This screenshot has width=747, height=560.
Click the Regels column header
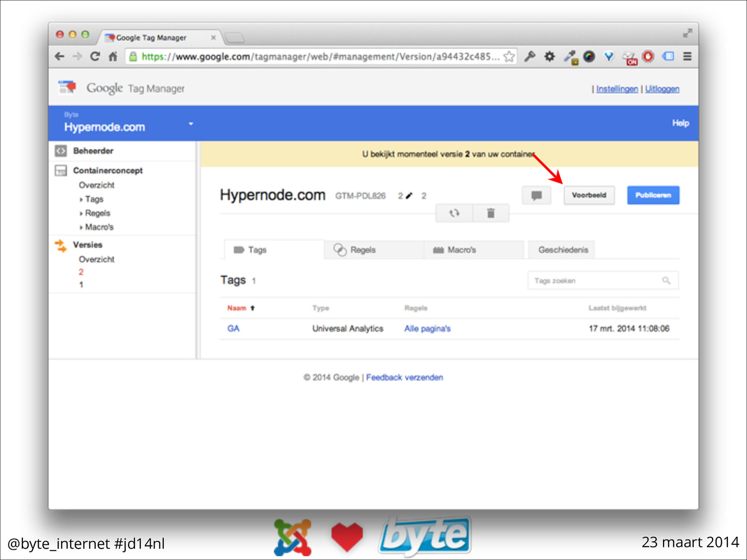pyautogui.click(x=416, y=308)
